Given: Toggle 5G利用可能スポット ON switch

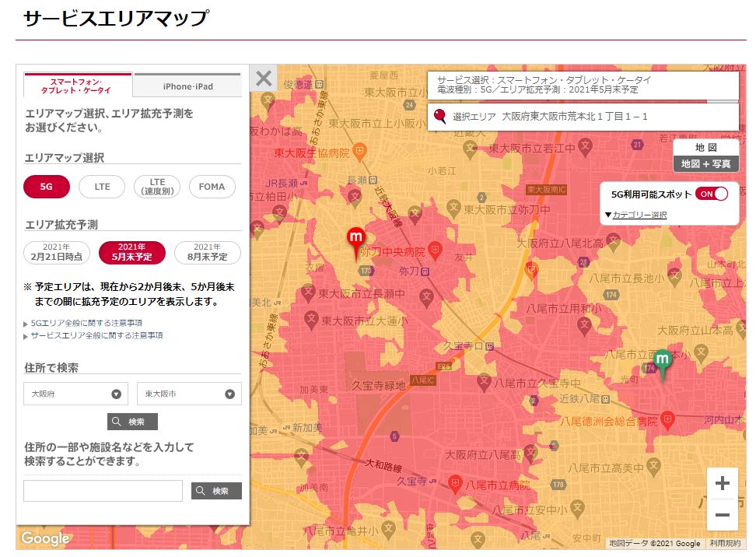Looking at the screenshot, I should (x=712, y=194).
